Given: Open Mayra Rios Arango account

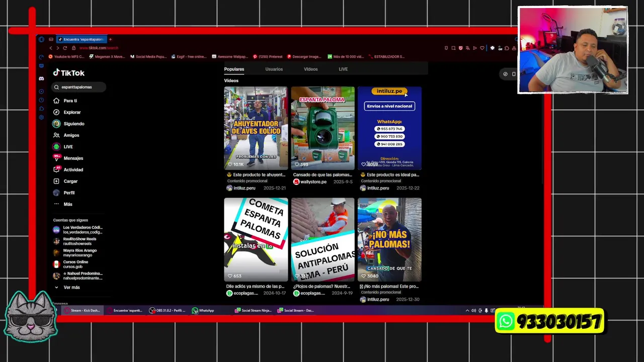Looking at the screenshot, I should coord(75,252).
